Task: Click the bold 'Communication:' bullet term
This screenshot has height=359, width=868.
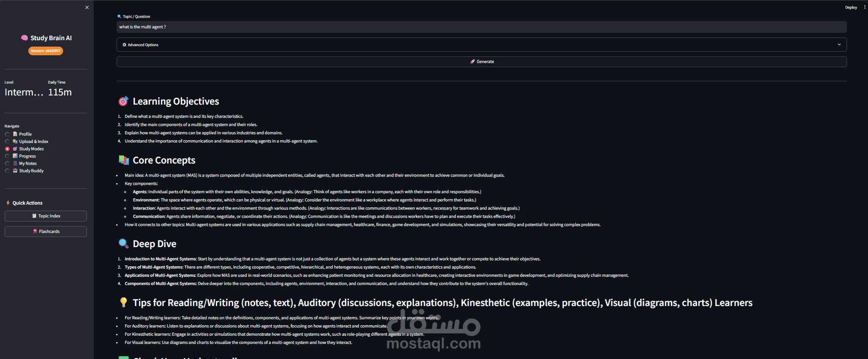Action: tap(149, 216)
